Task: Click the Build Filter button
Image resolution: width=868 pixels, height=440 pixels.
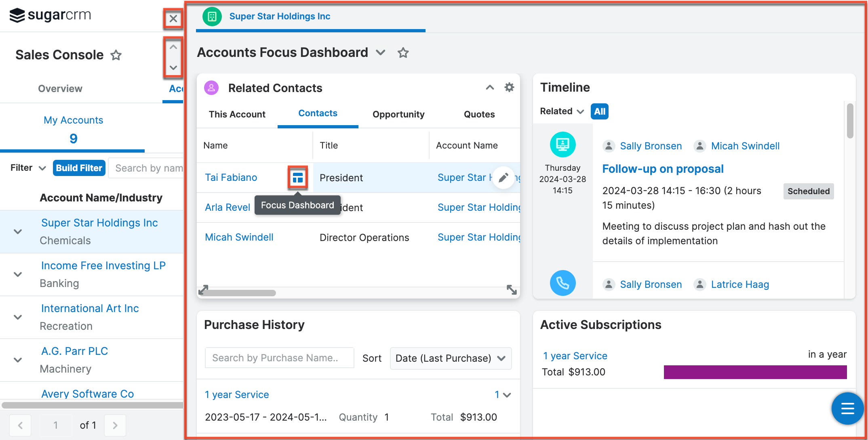Action: 79,168
